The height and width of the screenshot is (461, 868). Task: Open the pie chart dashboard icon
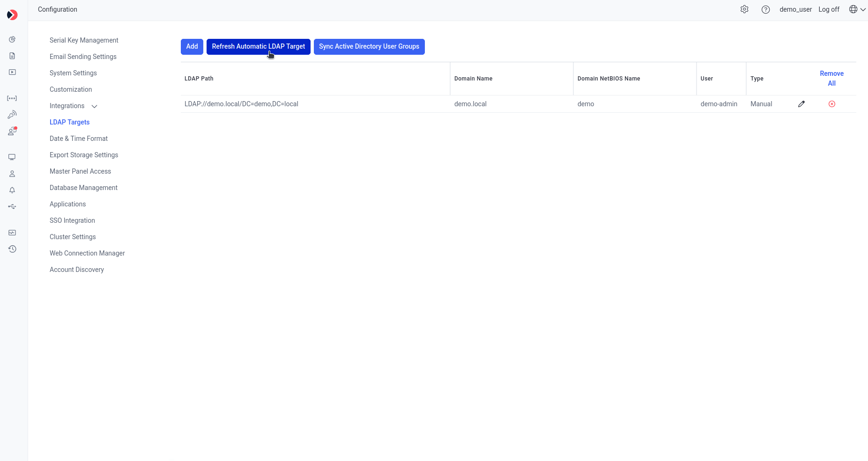pos(12,39)
